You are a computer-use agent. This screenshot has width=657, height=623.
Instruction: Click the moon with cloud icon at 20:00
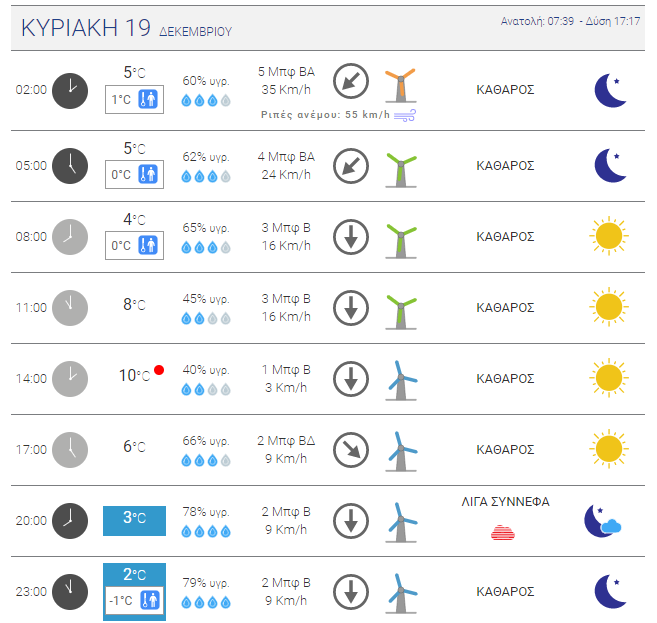click(x=603, y=521)
